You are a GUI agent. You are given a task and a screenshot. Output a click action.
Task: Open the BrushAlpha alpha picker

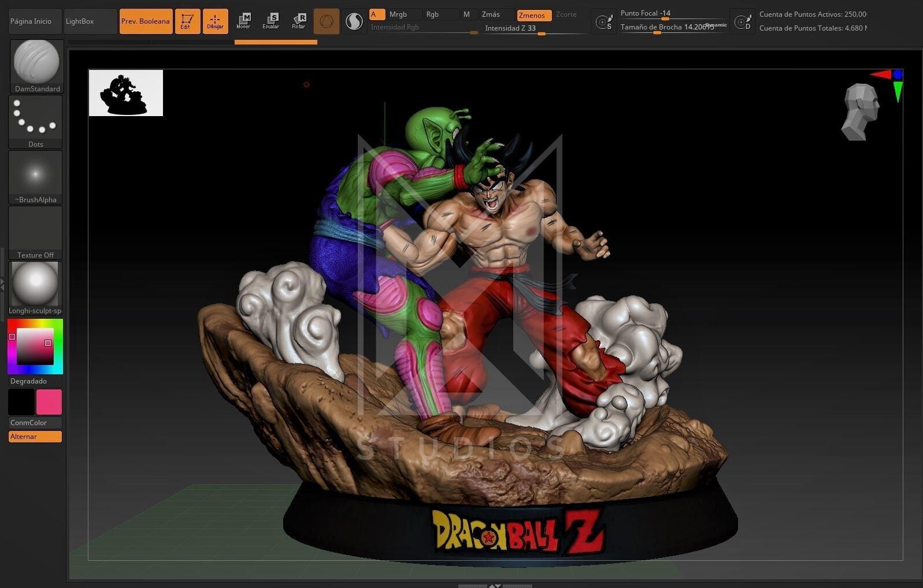(x=36, y=177)
